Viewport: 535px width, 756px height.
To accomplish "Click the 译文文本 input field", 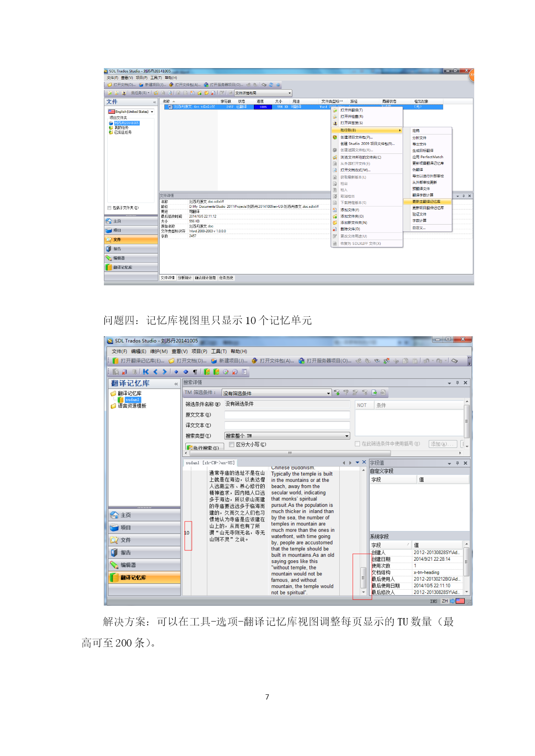I will tap(287, 425).
